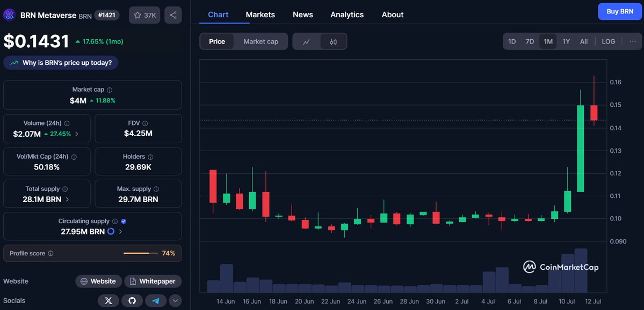Screen dimensions: 644x310
Task: Add BRN to watchlist via star button
Action: tap(144, 15)
